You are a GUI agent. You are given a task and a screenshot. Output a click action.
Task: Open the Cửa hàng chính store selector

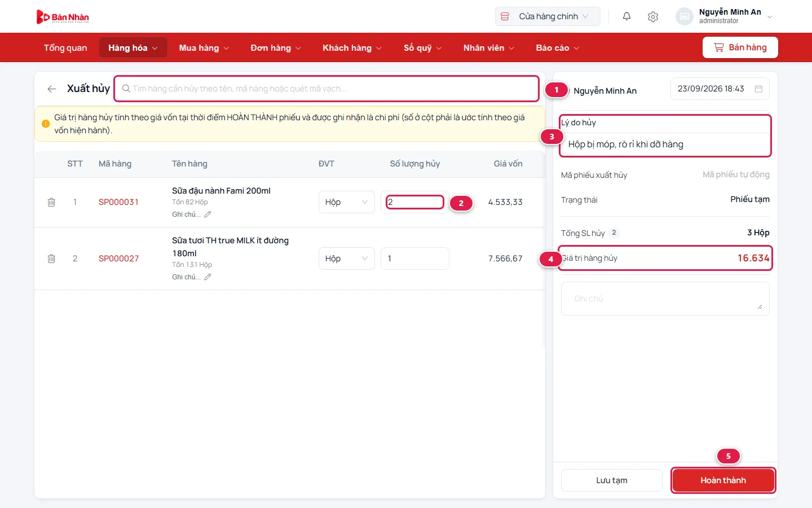click(548, 16)
